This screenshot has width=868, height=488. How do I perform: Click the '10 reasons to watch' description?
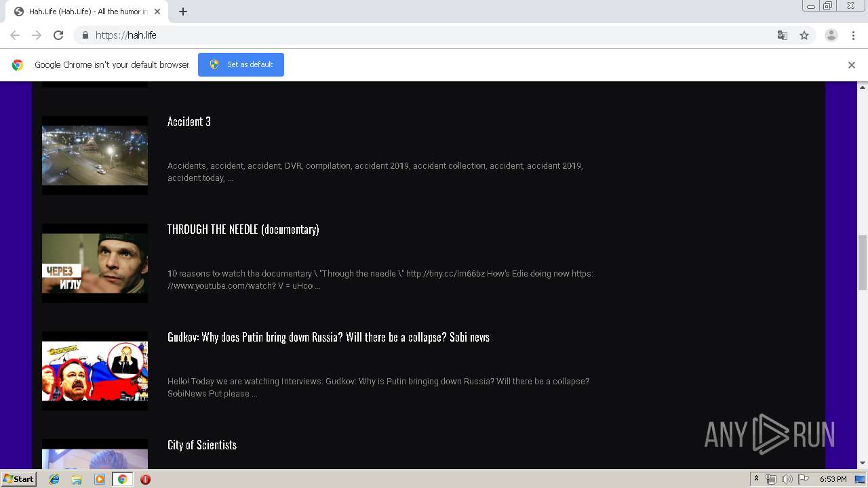[x=380, y=279]
